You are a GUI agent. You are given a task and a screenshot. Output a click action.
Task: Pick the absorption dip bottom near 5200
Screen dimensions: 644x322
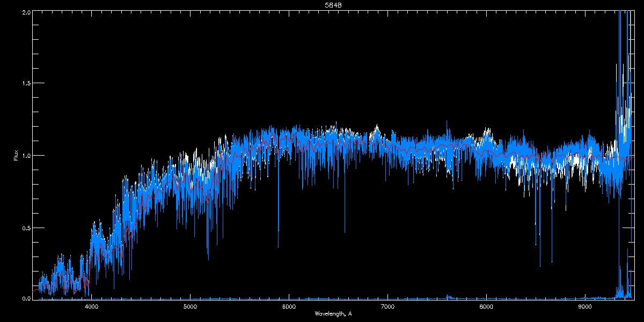208,259
